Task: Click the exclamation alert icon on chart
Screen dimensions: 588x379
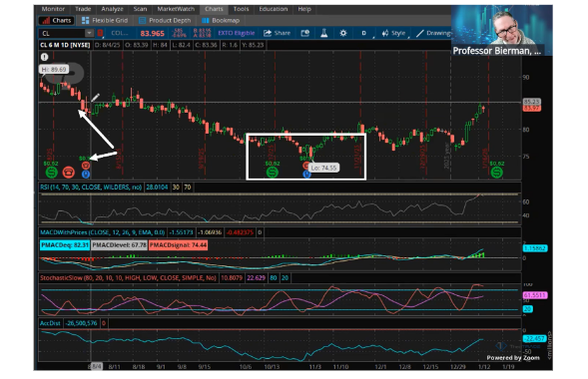Action: pos(45,57)
